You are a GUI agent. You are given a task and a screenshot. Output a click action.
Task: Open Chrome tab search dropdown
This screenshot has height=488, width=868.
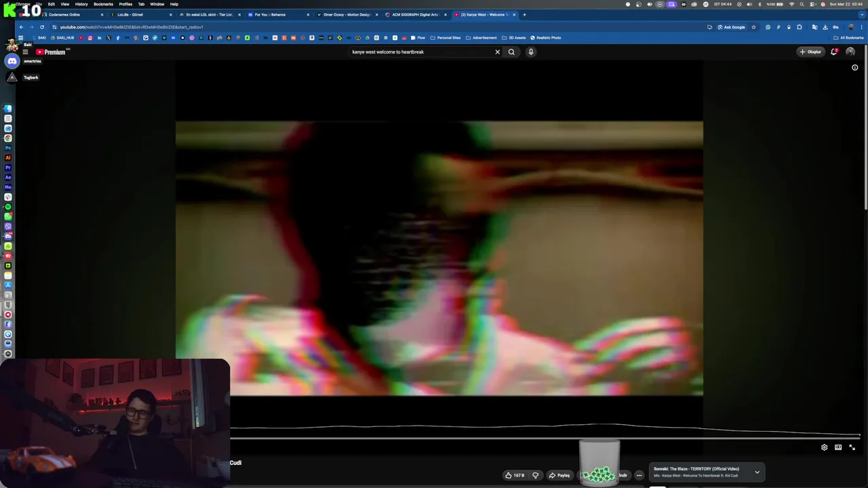(x=861, y=14)
